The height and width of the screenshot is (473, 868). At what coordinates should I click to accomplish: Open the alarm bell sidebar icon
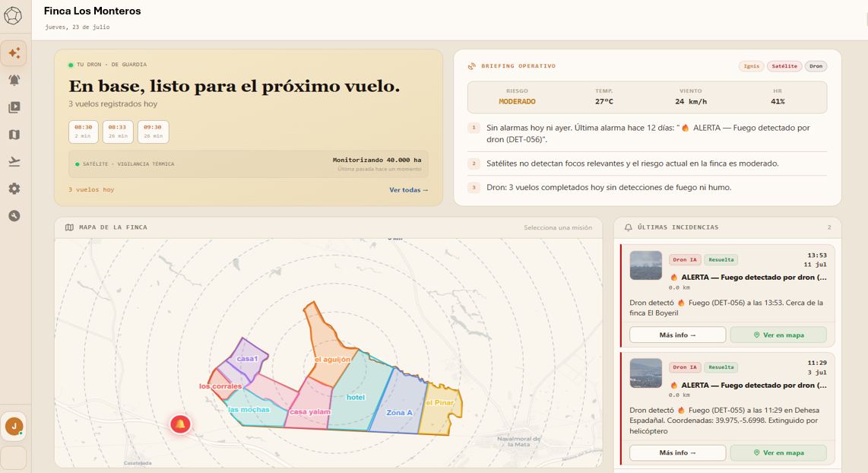(14, 81)
